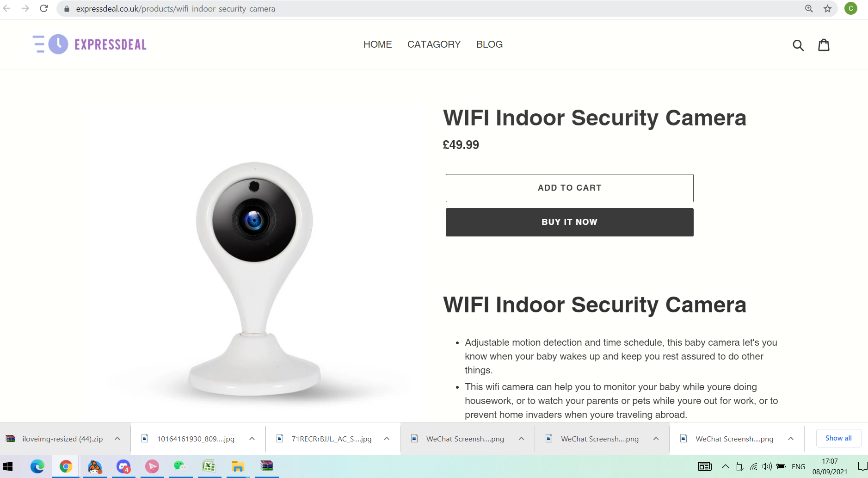Expand options for iloveimg-resized zip download

117,439
